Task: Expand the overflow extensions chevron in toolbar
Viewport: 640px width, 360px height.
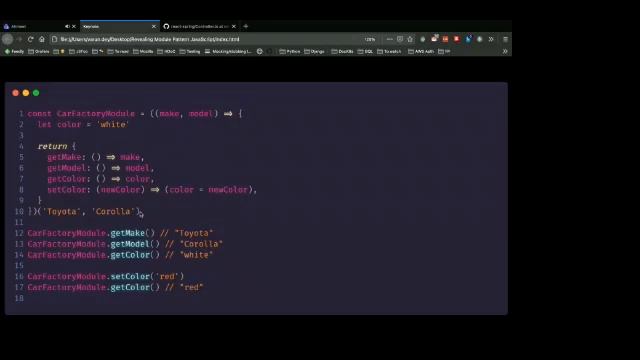Action: point(491,39)
